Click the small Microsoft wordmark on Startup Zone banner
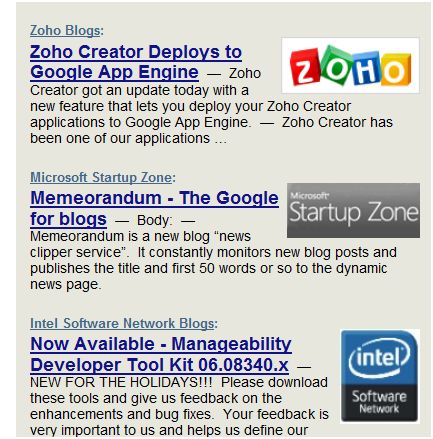Viewport: 433px width, 439px height. pyautogui.click(x=309, y=195)
